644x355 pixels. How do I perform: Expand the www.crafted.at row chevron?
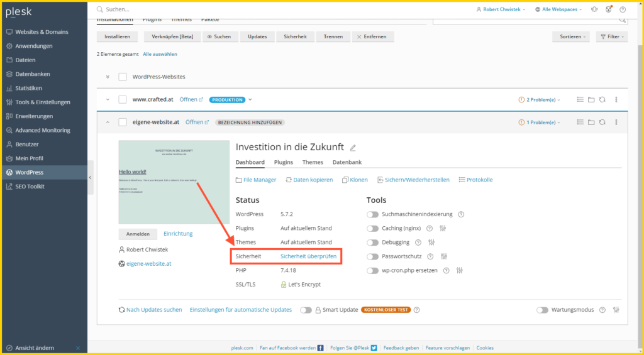[108, 100]
